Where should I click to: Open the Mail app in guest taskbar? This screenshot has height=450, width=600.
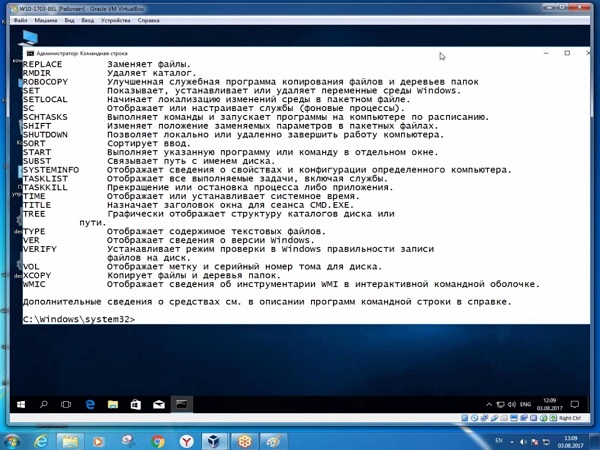click(x=159, y=405)
